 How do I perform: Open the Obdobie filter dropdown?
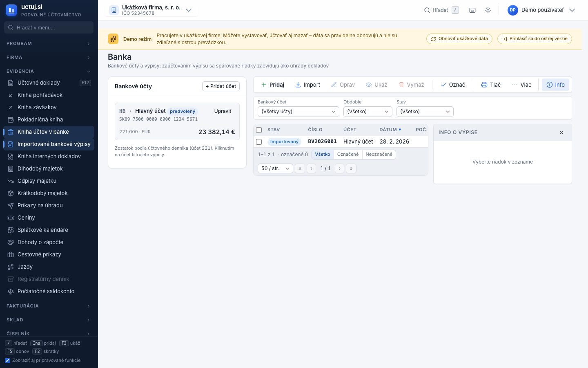[x=368, y=112]
